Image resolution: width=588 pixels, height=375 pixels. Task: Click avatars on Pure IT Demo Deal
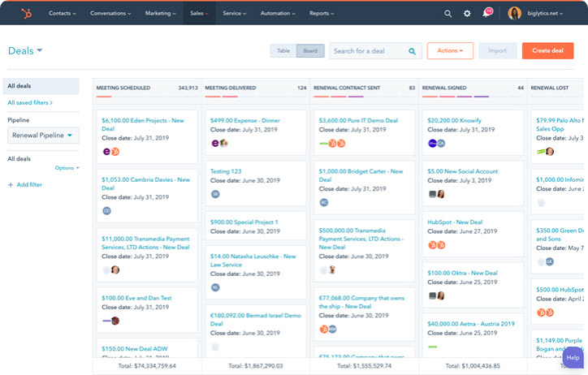click(332, 143)
